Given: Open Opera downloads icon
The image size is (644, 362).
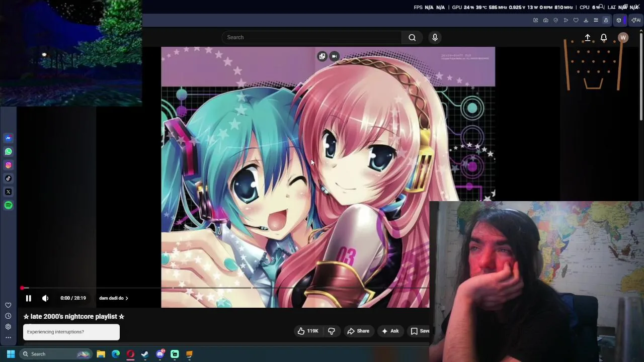Looking at the screenshot, I should tap(586, 20).
